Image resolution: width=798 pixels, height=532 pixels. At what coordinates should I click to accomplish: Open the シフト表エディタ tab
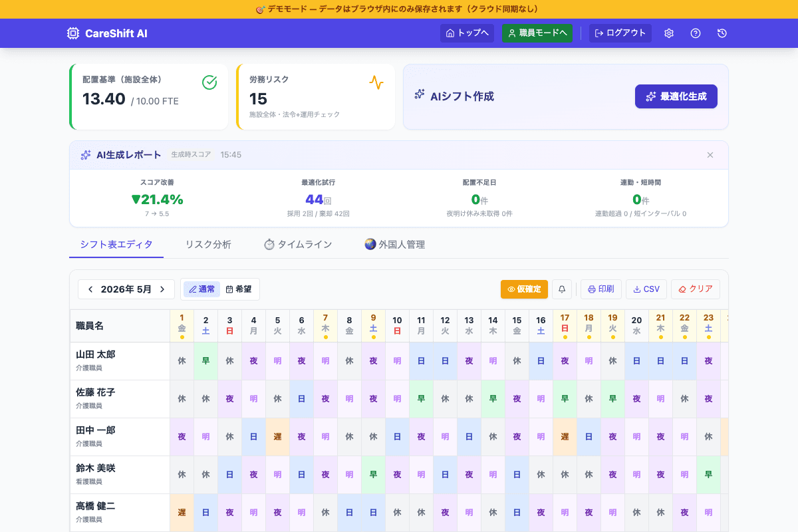[116, 245]
